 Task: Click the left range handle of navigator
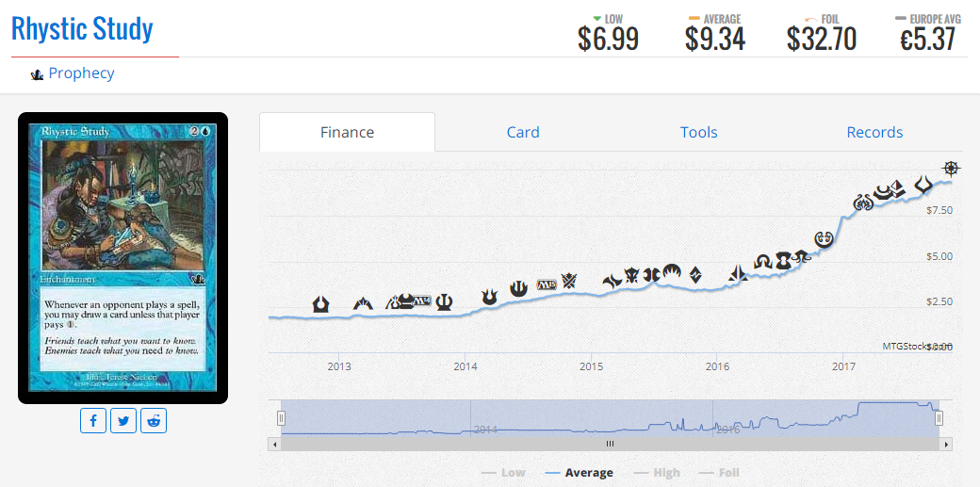(281, 418)
